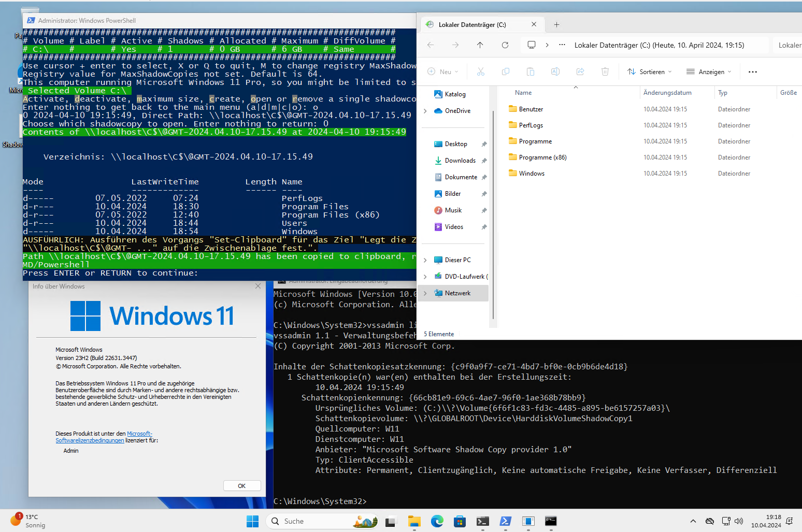The height and width of the screenshot is (532, 802).
Task: Sort by the Änderungsdatum column header
Action: tap(667, 93)
